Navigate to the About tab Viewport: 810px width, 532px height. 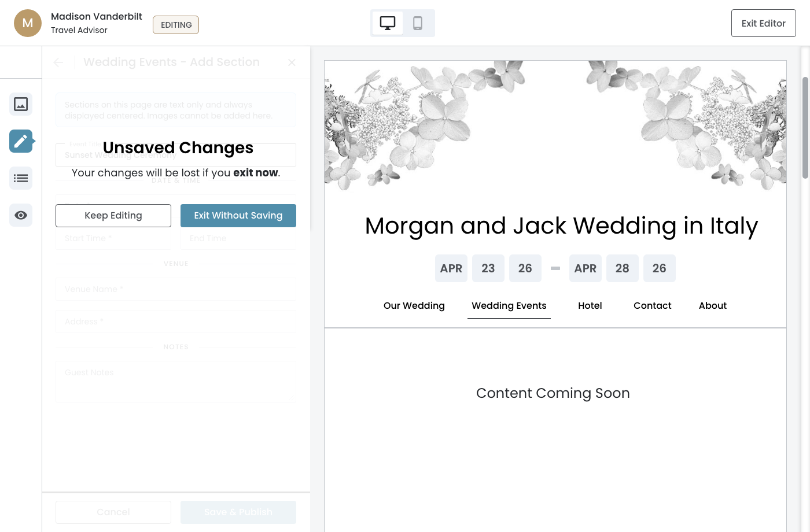712,306
